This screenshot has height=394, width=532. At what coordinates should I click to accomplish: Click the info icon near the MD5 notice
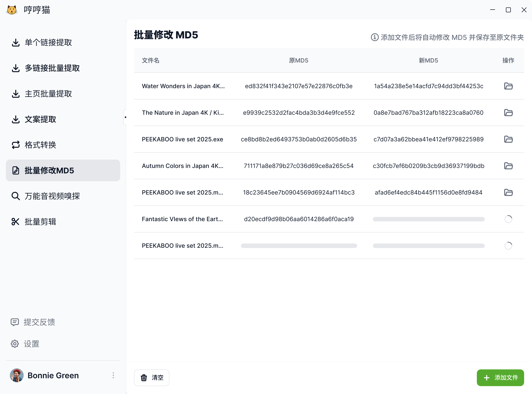pyautogui.click(x=374, y=37)
